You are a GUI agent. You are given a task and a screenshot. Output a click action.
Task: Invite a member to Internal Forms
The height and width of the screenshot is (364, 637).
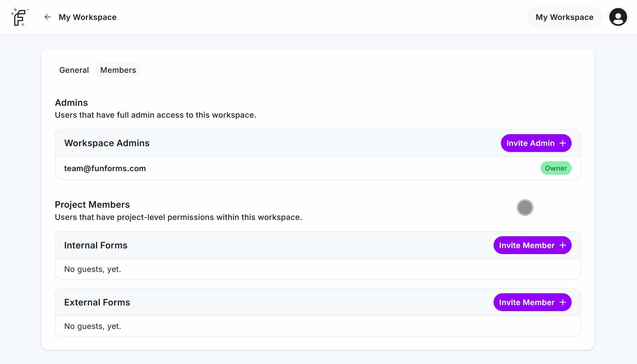(532, 245)
